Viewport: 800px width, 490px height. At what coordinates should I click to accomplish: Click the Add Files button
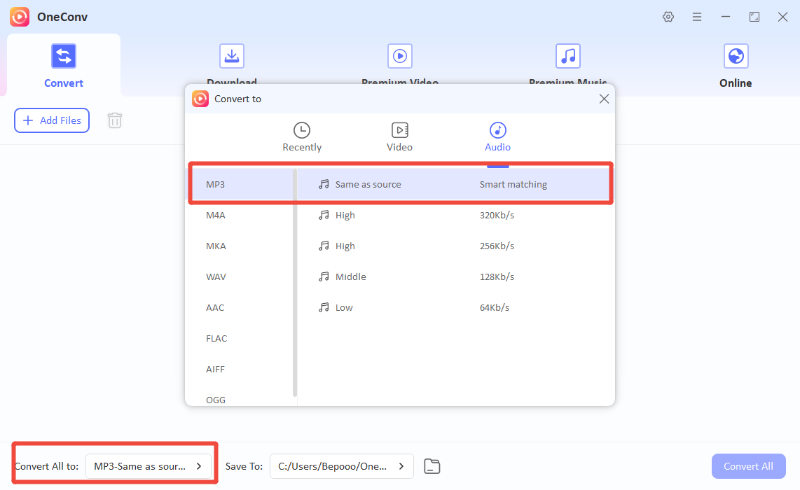click(52, 120)
